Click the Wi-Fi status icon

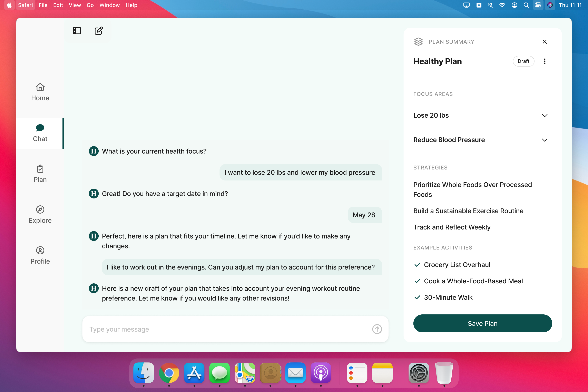coord(502,5)
